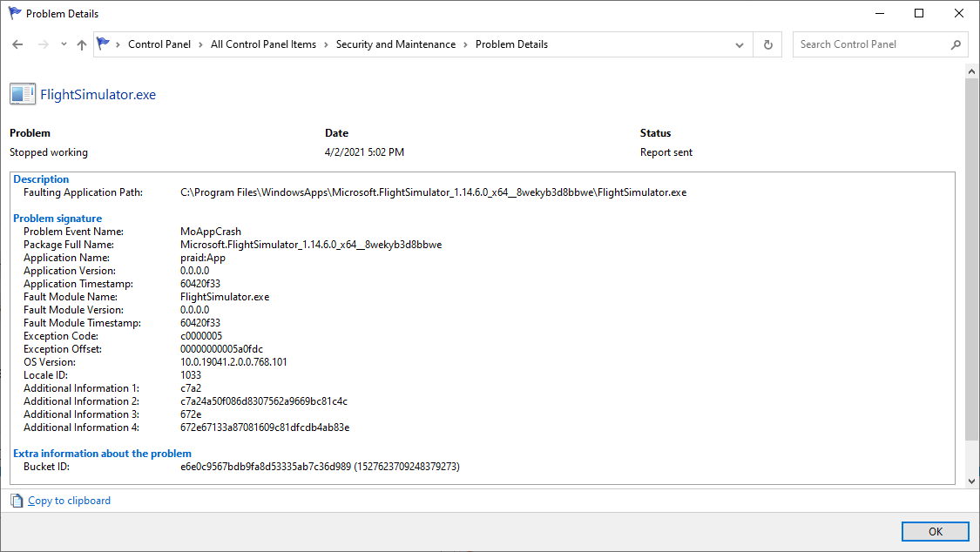Image resolution: width=980 pixels, height=552 pixels.
Task: Maximize the Problem Details window
Action: [x=919, y=13]
